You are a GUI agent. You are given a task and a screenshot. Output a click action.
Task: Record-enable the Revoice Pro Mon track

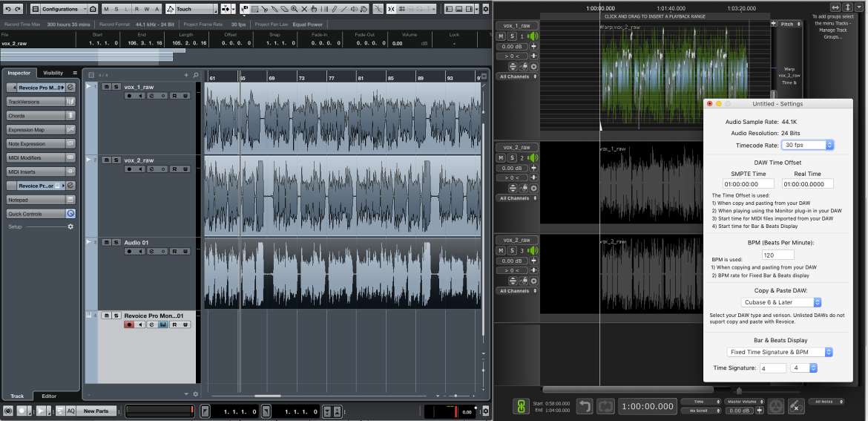point(130,324)
